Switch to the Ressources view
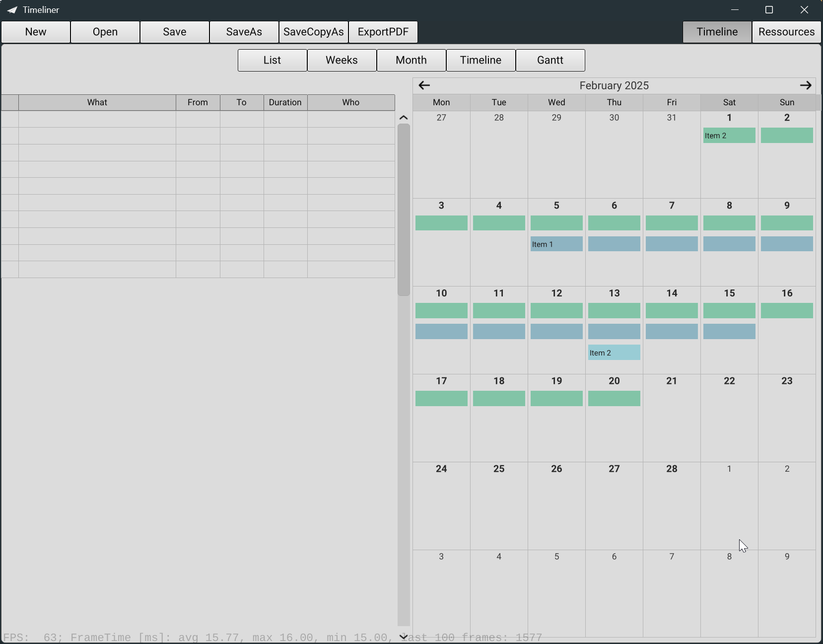The height and width of the screenshot is (644, 823). (786, 32)
